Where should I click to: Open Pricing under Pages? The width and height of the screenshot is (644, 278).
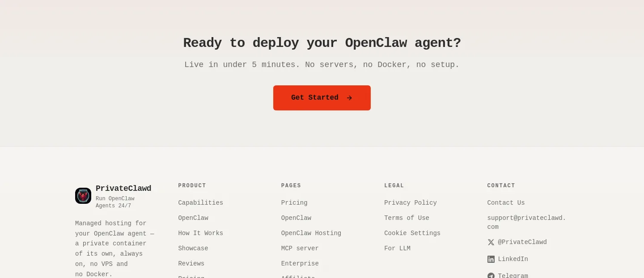[294, 203]
